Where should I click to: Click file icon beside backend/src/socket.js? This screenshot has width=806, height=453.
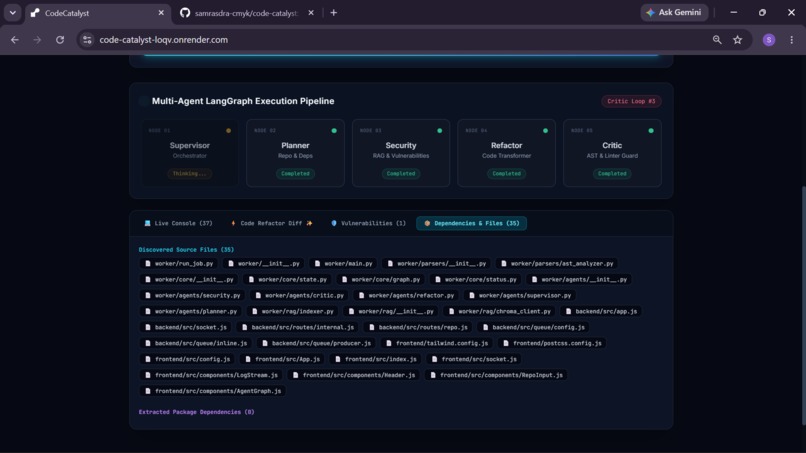[x=148, y=327]
